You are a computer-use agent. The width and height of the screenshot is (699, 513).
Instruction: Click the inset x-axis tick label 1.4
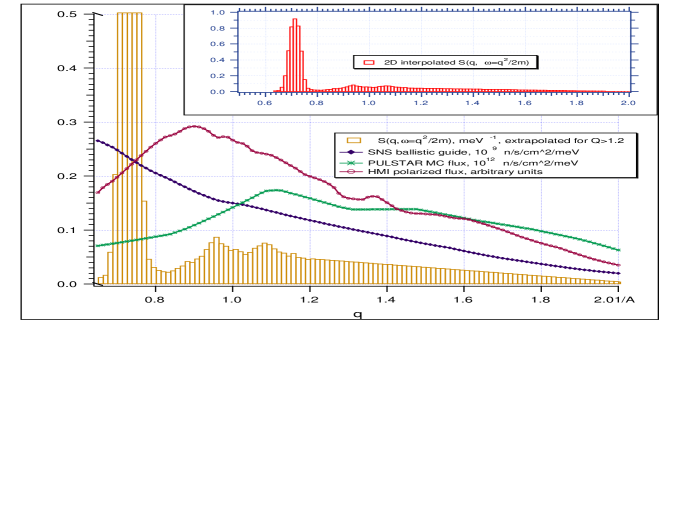coord(473,103)
